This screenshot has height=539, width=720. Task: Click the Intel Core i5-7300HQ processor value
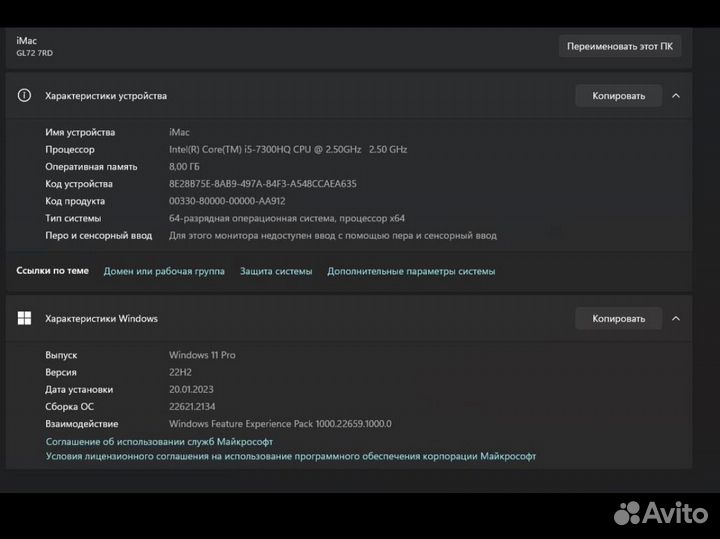(x=288, y=149)
